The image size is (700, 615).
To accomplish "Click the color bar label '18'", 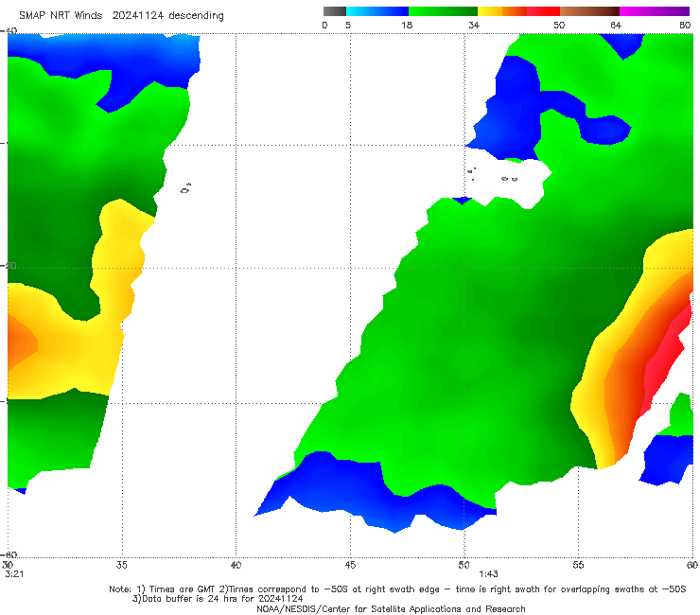I will 407,26.
